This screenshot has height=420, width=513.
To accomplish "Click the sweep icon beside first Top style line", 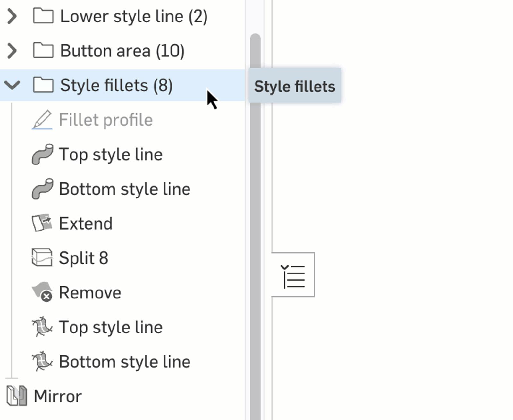I will click(x=42, y=154).
